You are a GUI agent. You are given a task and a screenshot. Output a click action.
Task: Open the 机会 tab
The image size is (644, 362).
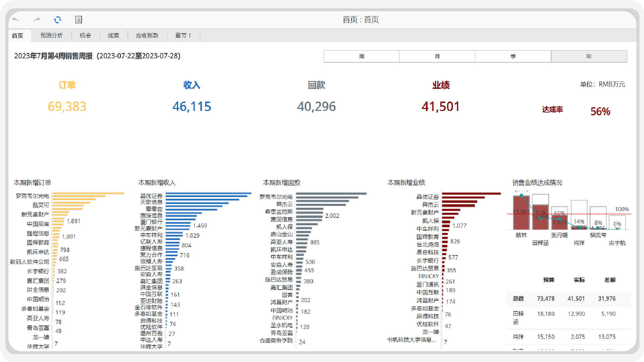coord(85,36)
